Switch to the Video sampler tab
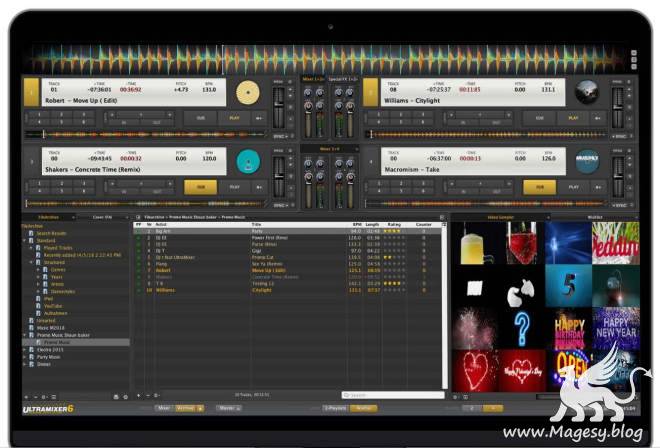The width and height of the screenshot is (660, 448). (x=501, y=217)
